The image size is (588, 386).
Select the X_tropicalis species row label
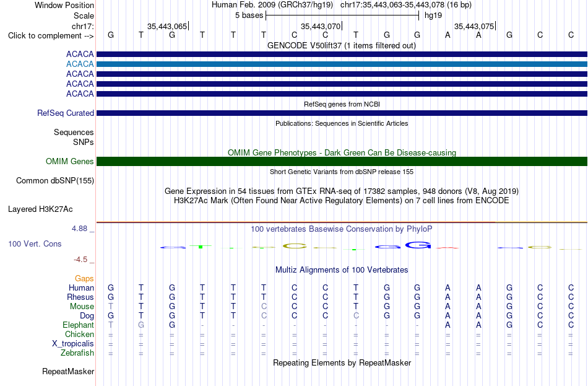tap(73, 344)
